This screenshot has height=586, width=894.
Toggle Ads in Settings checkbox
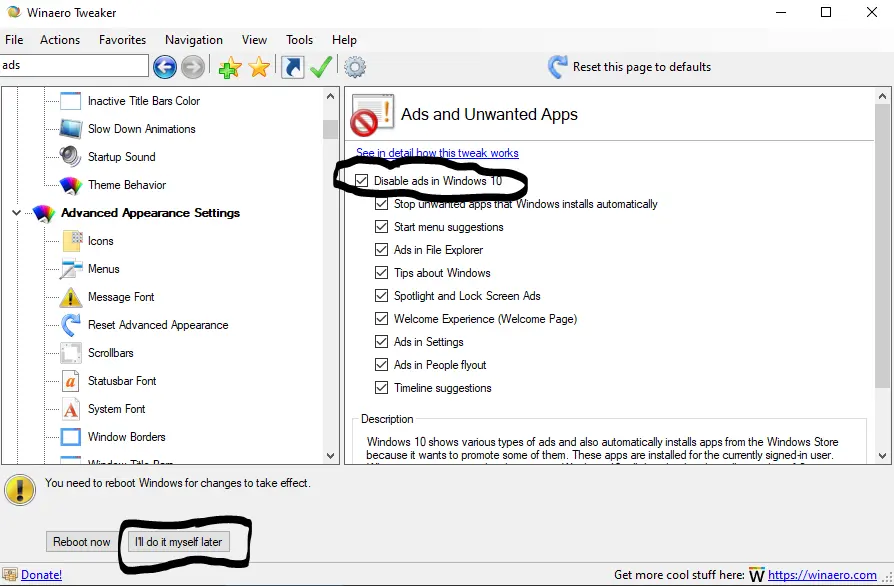pos(381,342)
